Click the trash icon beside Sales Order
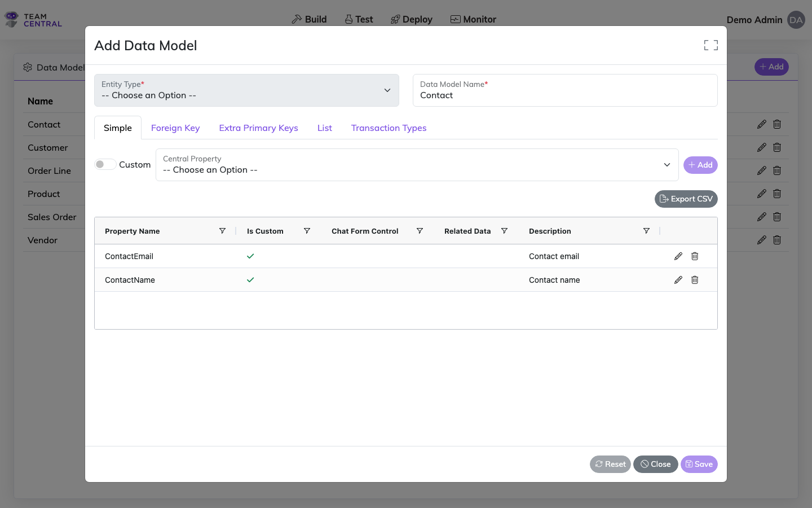Image resolution: width=812 pixels, height=508 pixels. (x=776, y=217)
